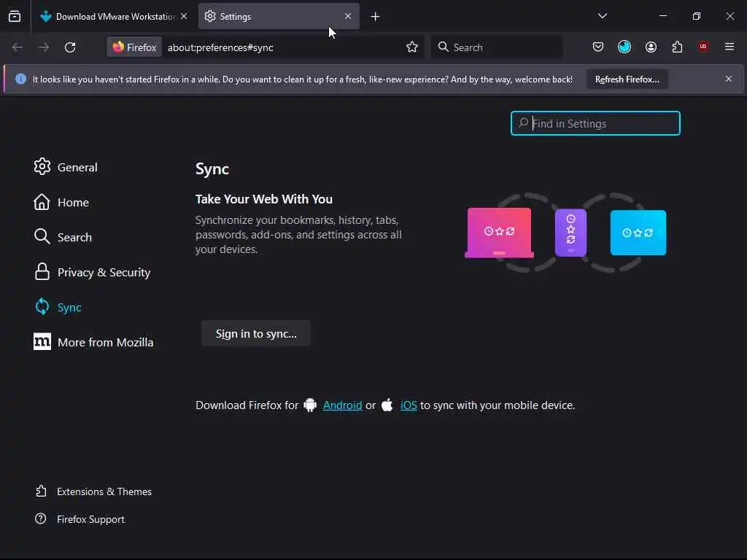Select the Sync settings category
Viewport: 747px width, 560px height.
tap(58, 307)
